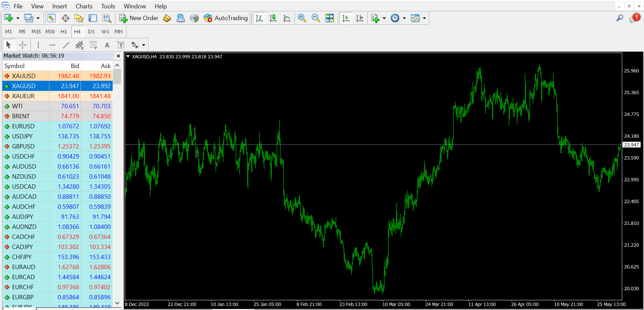Screen dimensions: 644x310
Task: Click the New Order button
Action: point(139,18)
